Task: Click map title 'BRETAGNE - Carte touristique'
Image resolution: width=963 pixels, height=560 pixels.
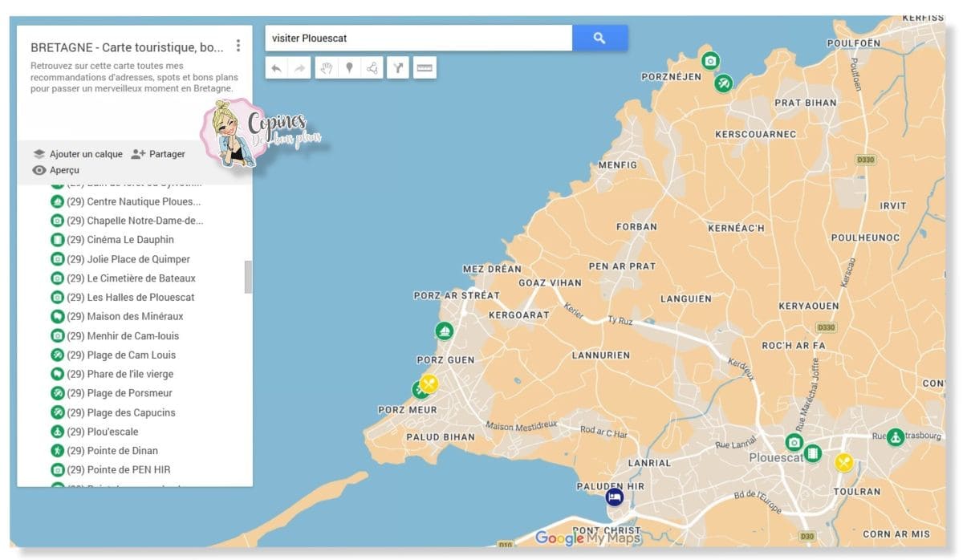Action: pos(127,47)
